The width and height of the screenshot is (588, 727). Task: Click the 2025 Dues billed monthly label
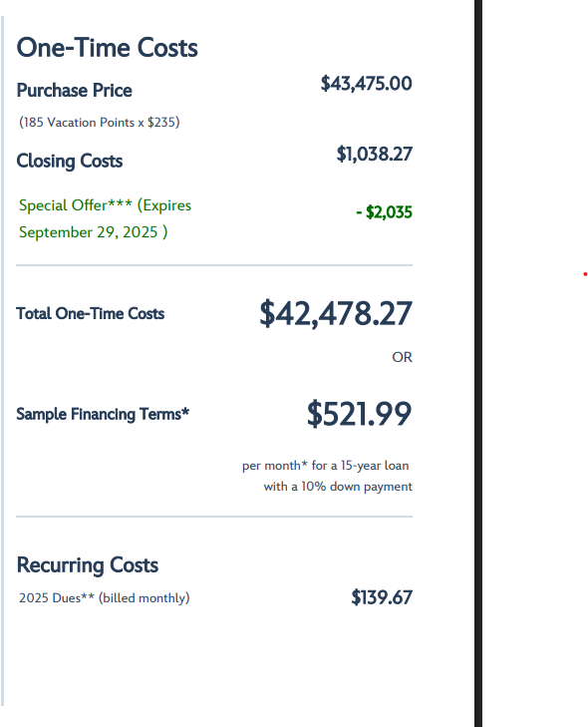click(105, 598)
